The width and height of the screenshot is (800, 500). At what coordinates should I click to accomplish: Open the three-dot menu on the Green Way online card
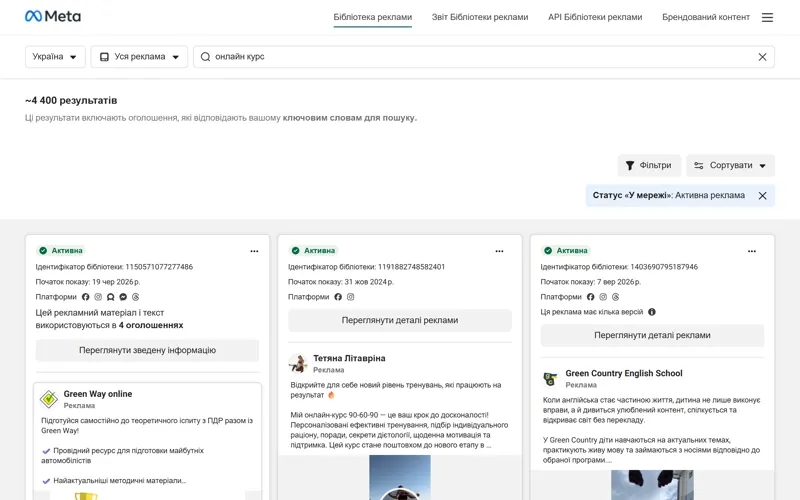pos(254,251)
